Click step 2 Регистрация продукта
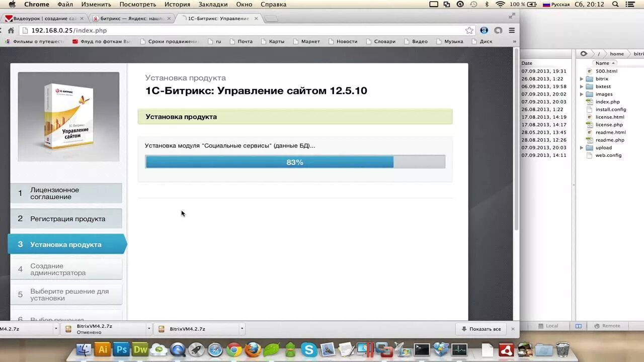This screenshot has width=644, height=362. (66, 219)
